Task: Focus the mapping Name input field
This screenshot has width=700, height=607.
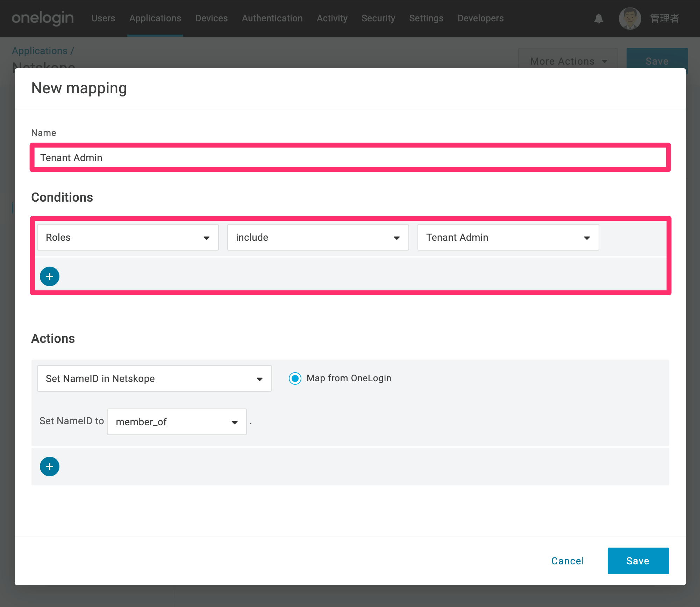Action: coord(350,158)
